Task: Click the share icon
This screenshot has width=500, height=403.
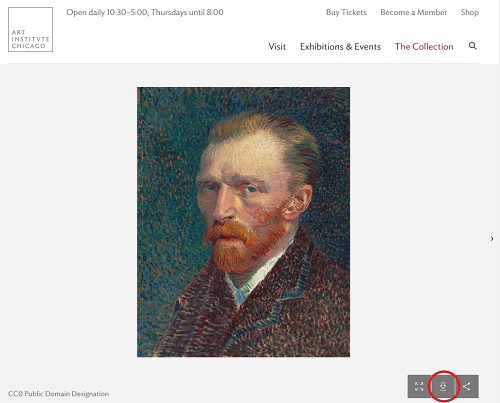Action: tap(467, 386)
